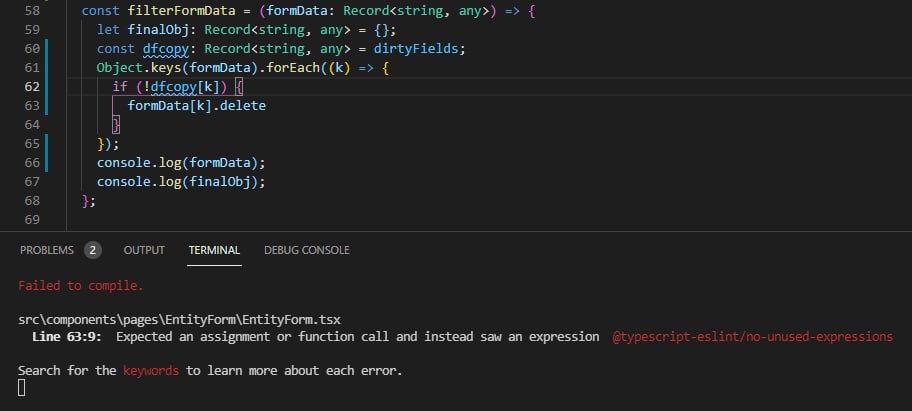The image size is (912, 411).
Task: Click the terminal cursor prompt
Action: [x=22, y=387]
